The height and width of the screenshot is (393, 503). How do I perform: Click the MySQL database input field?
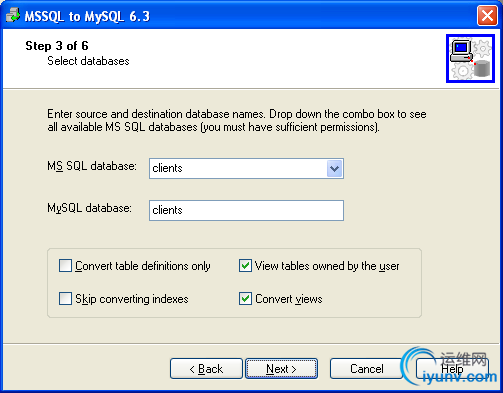(x=246, y=210)
